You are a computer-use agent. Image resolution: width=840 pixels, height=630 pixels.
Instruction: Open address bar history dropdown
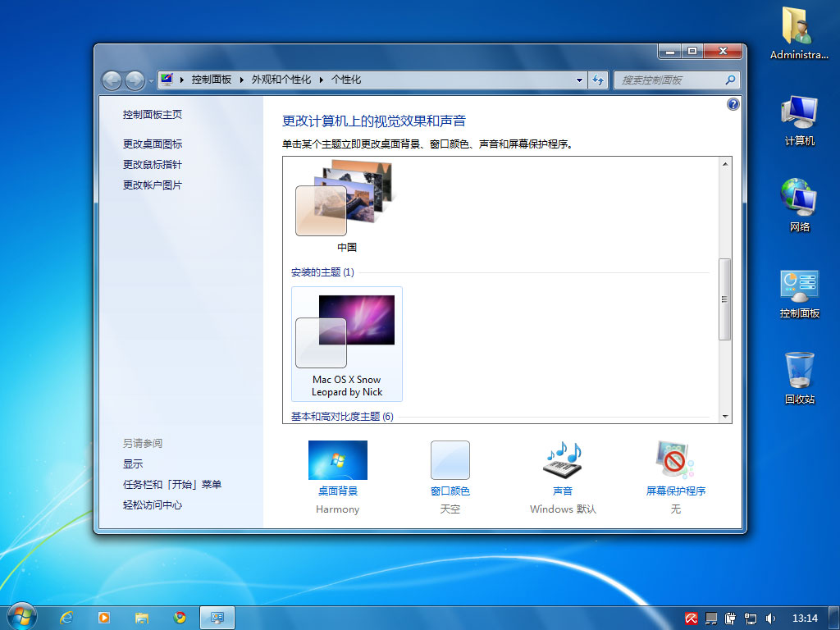coord(579,80)
